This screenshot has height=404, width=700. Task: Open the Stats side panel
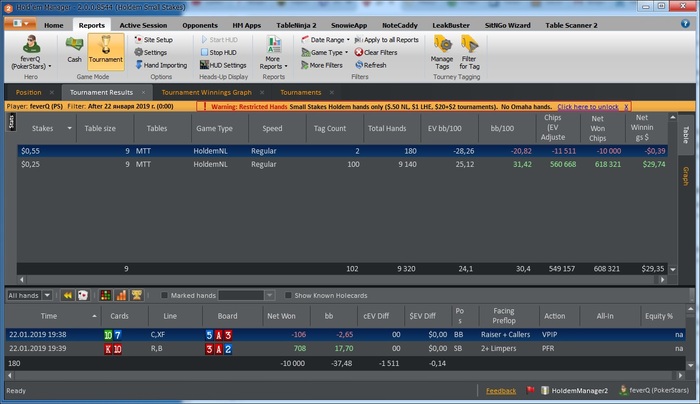[x=12, y=121]
